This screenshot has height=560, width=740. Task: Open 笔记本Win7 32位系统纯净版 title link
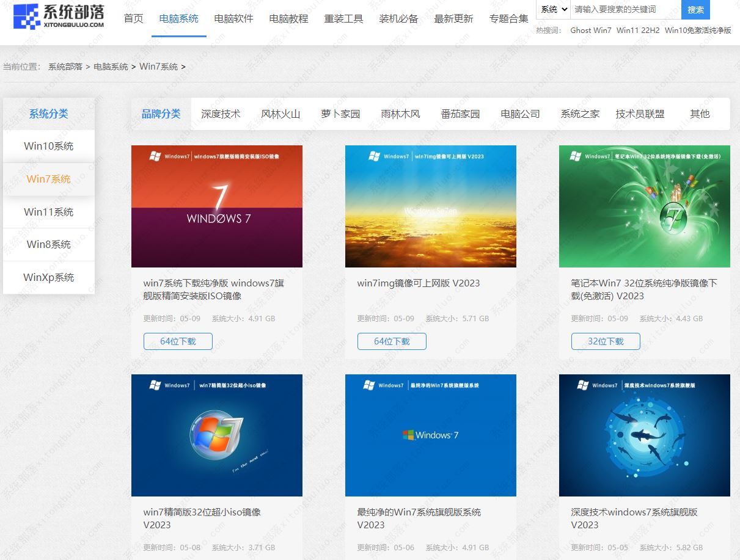click(x=644, y=289)
